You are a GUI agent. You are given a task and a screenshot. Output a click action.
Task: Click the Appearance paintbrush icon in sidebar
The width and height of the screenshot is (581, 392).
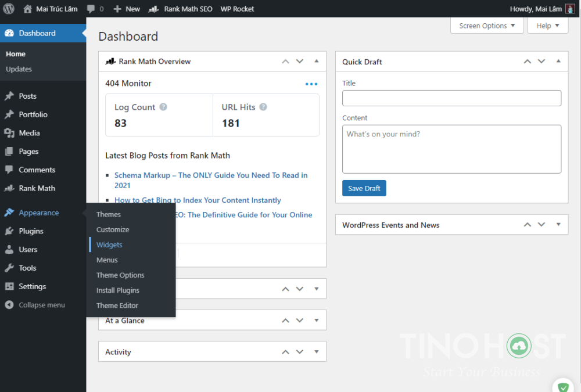[x=9, y=213]
